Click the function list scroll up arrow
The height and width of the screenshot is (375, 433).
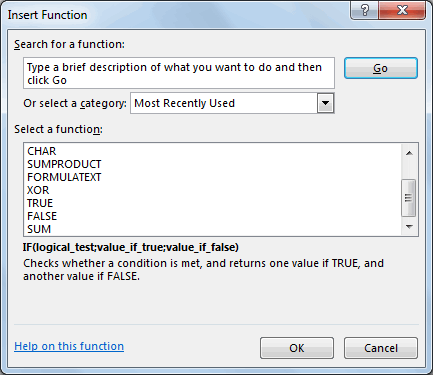[409, 153]
